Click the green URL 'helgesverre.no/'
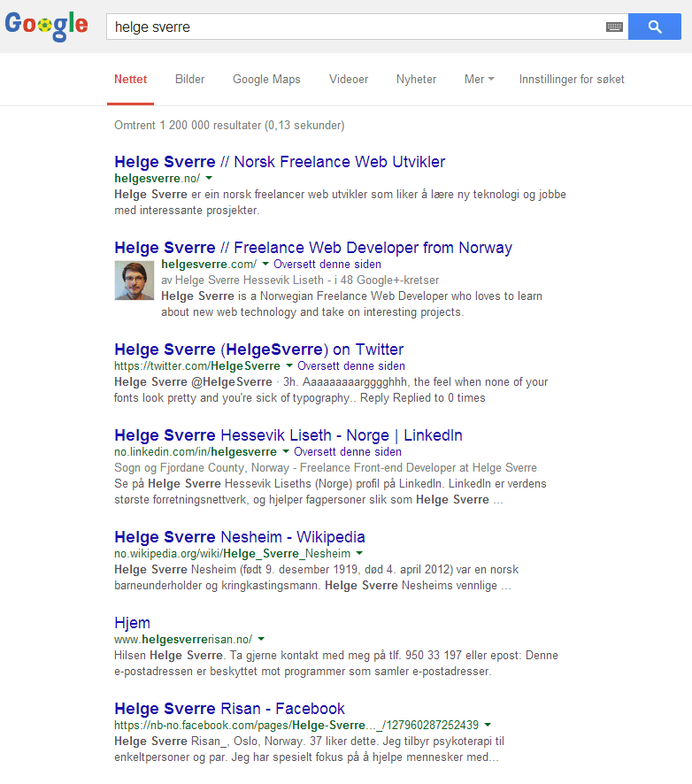The height and width of the screenshot is (784, 692). (157, 179)
